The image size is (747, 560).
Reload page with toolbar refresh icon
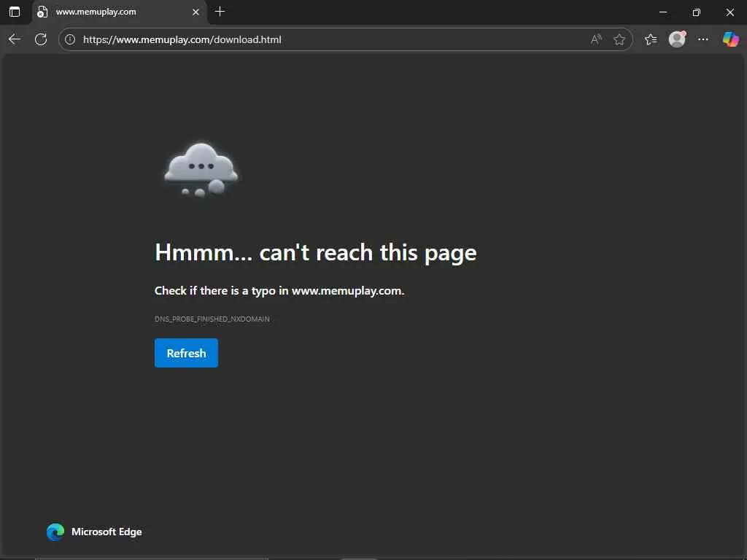pyautogui.click(x=41, y=39)
